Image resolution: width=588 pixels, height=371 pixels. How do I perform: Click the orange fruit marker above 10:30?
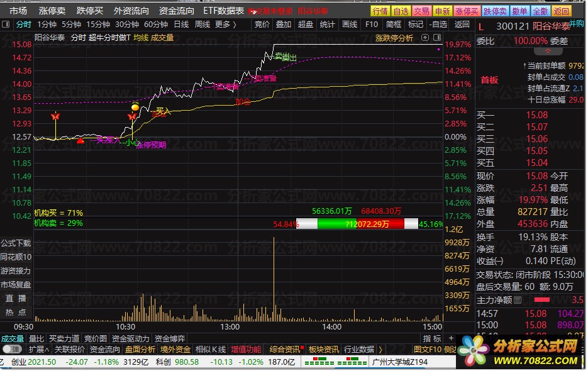pos(135,108)
